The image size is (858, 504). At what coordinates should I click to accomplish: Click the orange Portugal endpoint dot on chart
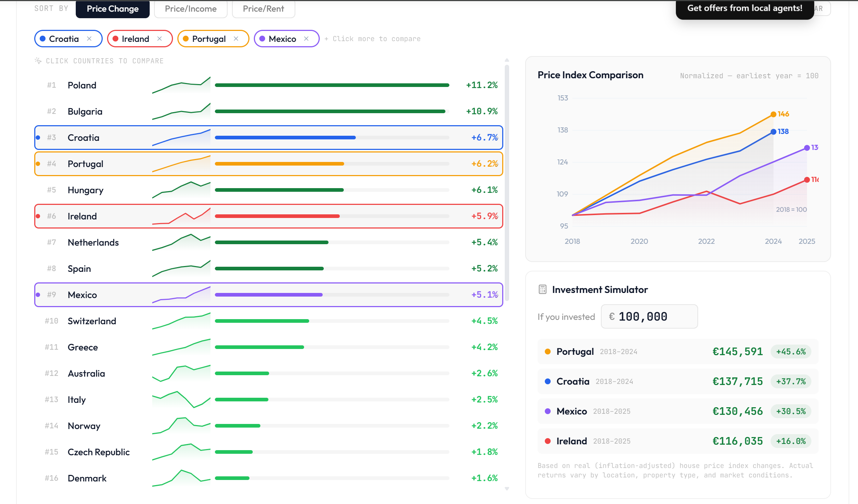[x=773, y=115]
